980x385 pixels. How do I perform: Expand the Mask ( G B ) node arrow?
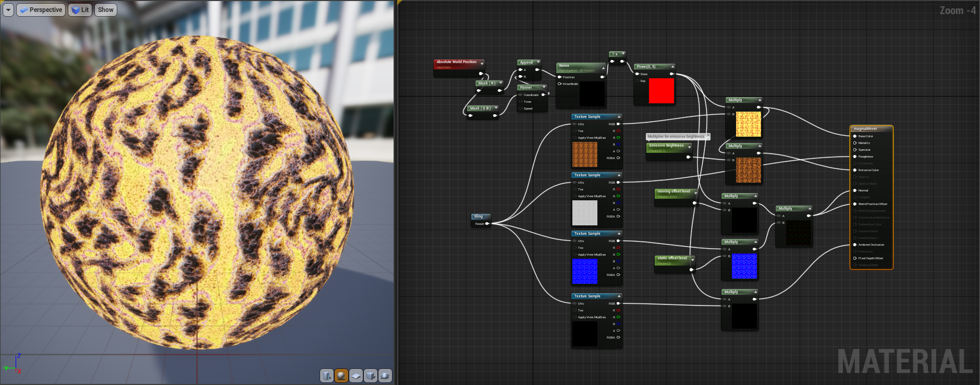496,109
